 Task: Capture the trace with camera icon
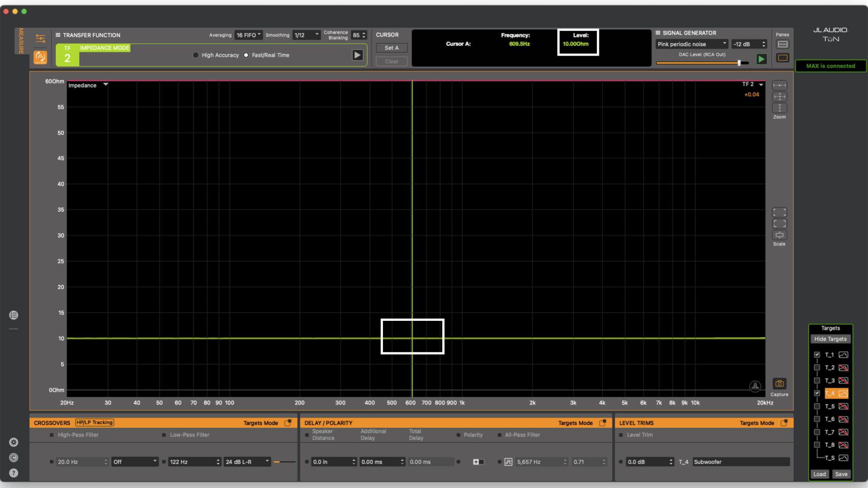point(779,384)
